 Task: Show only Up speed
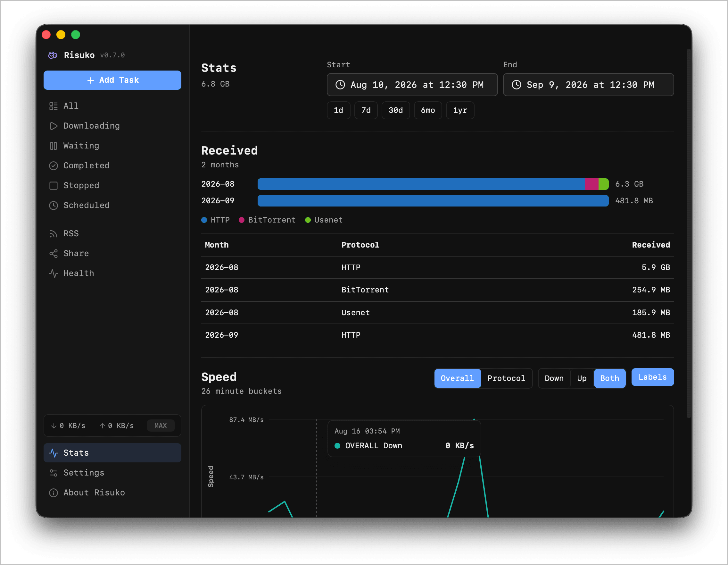[582, 378]
